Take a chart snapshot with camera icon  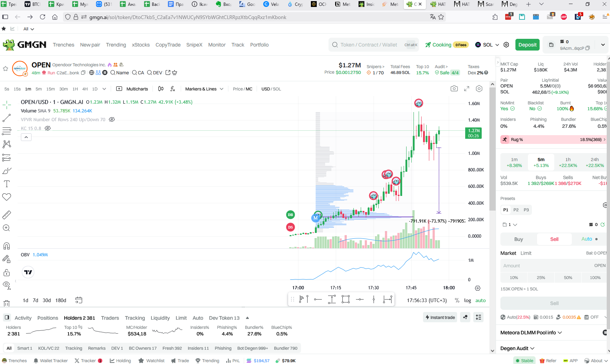pyautogui.click(x=454, y=89)
